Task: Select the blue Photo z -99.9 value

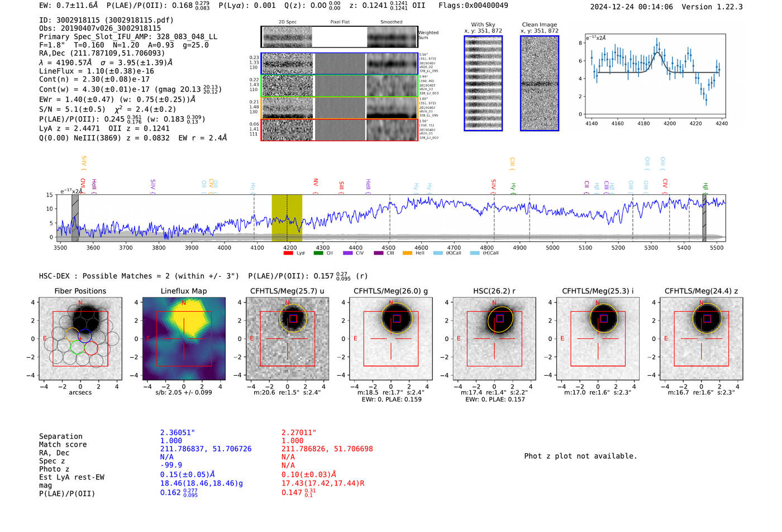Action: click(171, 465)
